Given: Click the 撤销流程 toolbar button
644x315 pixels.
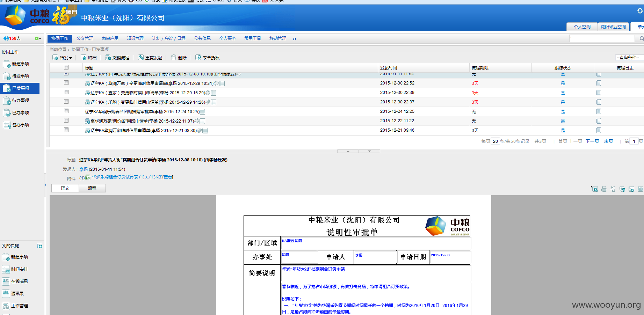Looking at the screenshot, I should 117,58.
